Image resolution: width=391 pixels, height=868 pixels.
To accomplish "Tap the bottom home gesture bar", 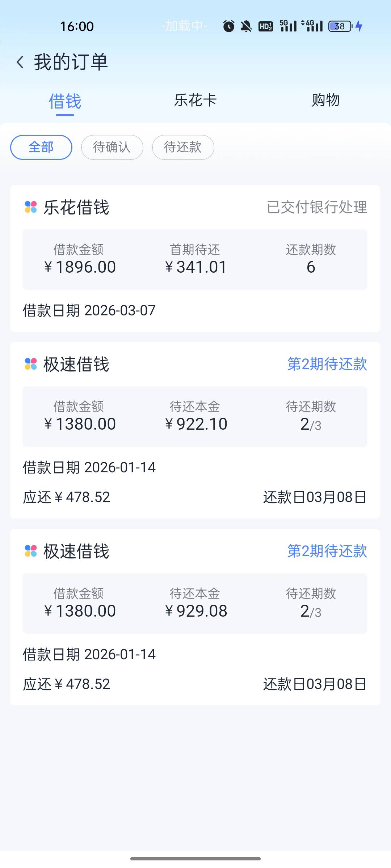I will (x=195, y=858).
